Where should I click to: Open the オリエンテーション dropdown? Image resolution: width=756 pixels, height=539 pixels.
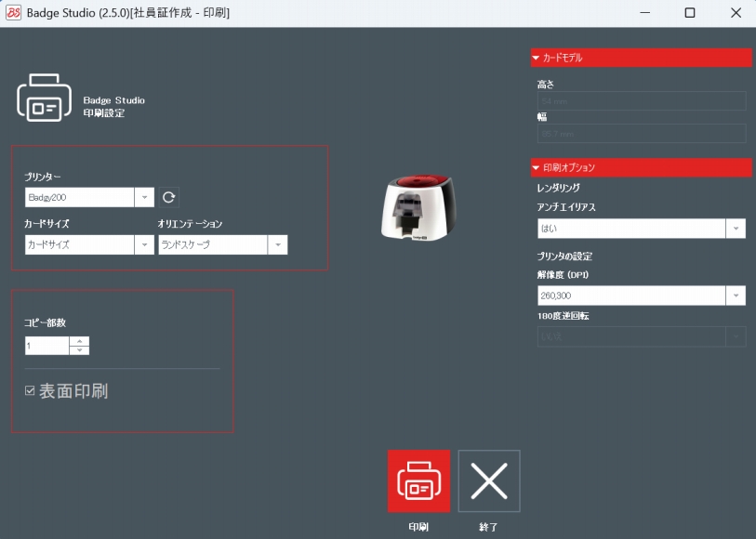point(277,244)
